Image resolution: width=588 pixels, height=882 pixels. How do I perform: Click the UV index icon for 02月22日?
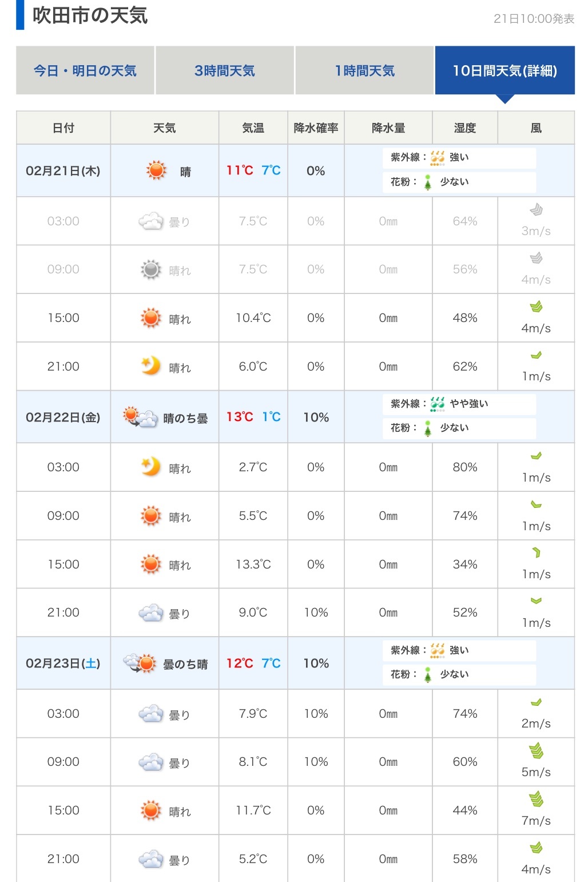438,404
